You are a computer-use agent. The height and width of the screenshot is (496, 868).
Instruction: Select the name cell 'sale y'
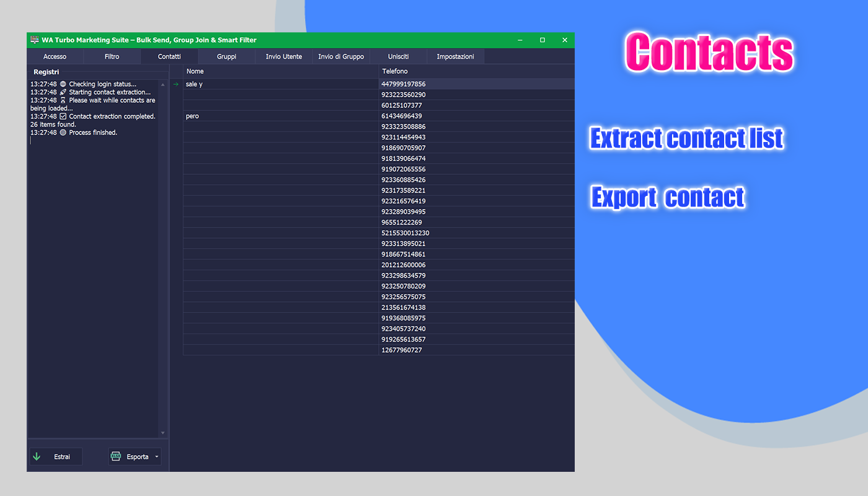281,84
